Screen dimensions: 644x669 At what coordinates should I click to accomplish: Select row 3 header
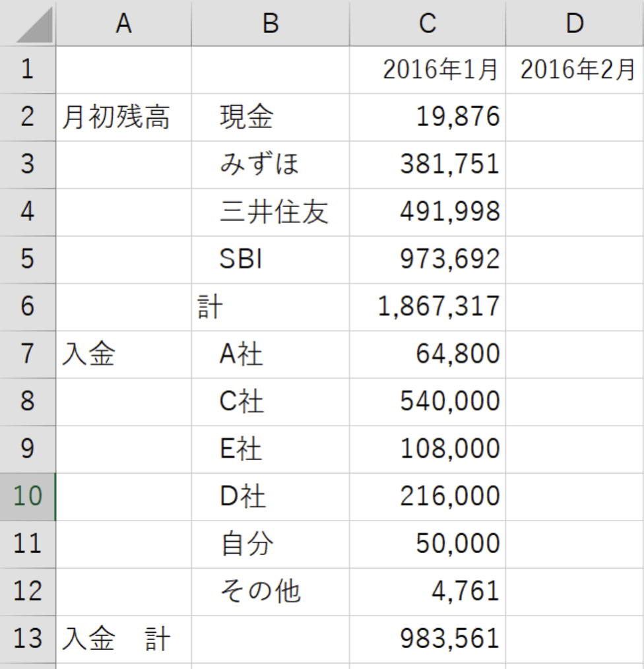click(28, 165)
